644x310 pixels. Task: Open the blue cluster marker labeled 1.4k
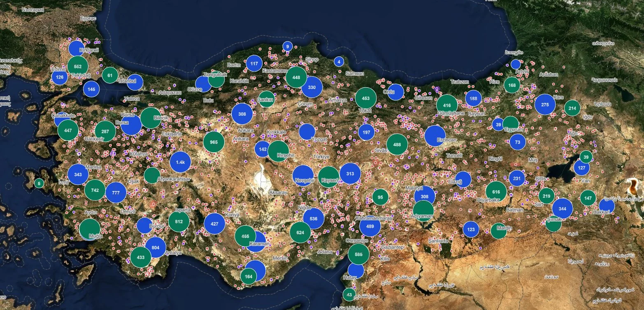[x=180, y=162]
